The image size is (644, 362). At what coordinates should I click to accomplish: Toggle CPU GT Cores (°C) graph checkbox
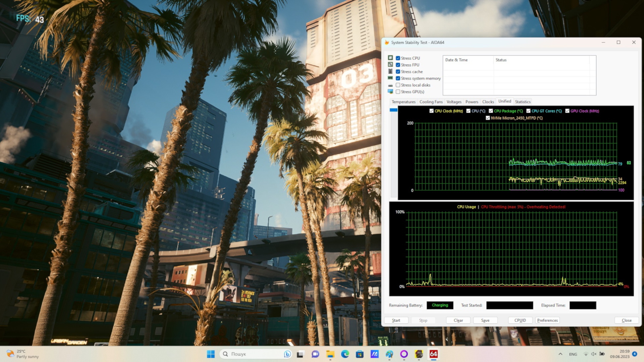[528, 111]
